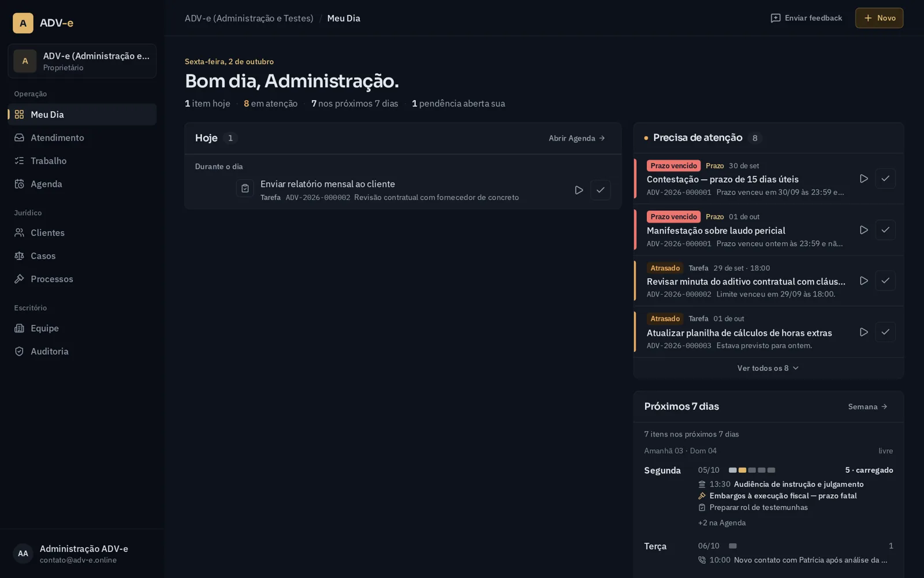Go to Atendimento in sidebar
924x578 pixels.
82,138
